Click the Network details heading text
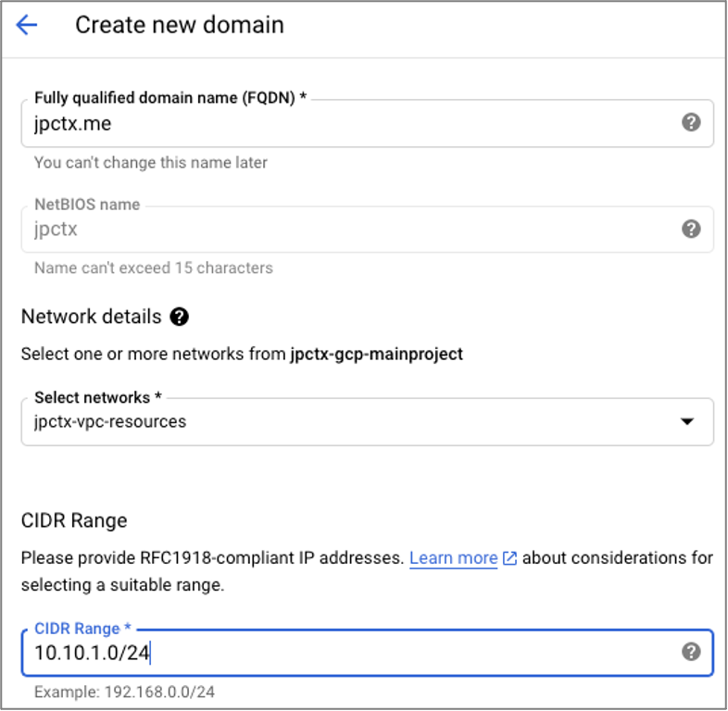Viewport: 728px width, 711px height. (91, 317)
